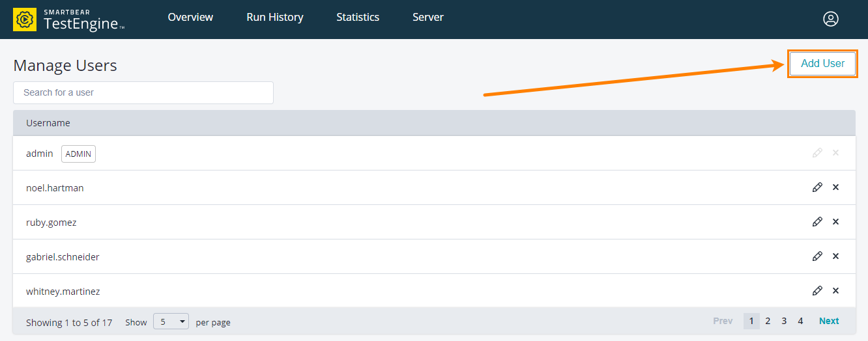Edit gabriel.schneider with pencil icon
868x341 pixels.
[x=817, y=256]
